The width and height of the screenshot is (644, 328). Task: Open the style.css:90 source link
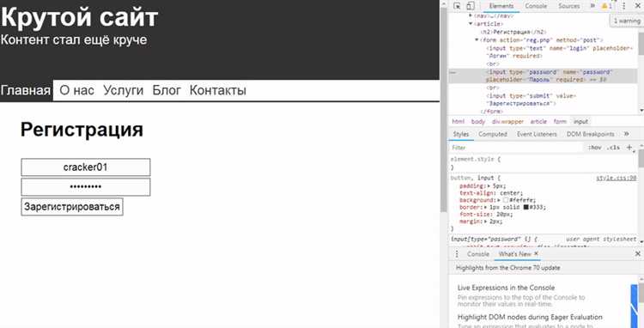616,178
